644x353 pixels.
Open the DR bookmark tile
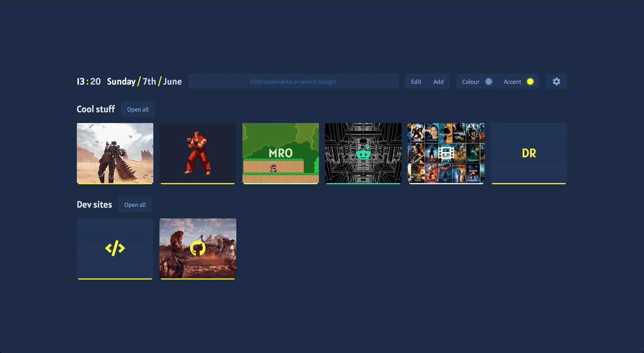pos(529,154)
